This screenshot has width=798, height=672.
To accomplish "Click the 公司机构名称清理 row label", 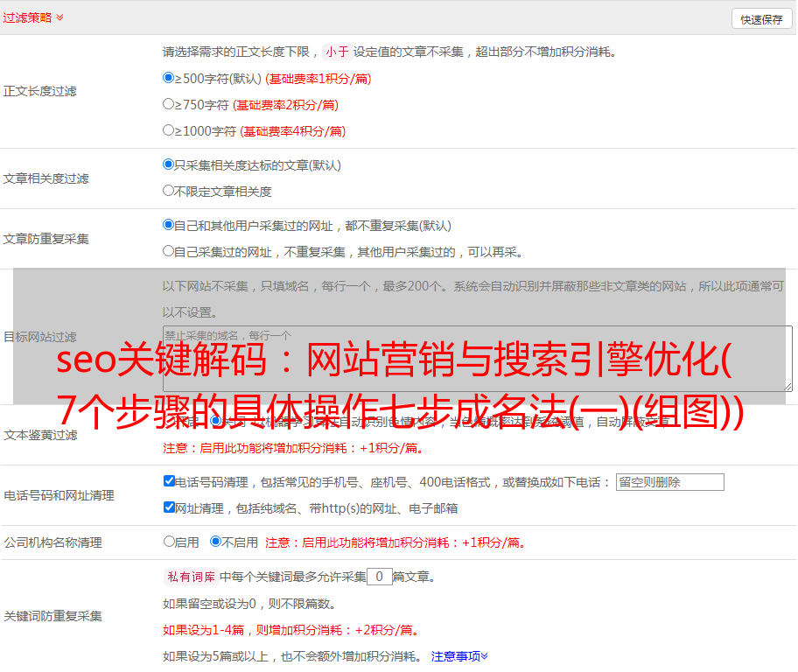I will tap(52, 542).
